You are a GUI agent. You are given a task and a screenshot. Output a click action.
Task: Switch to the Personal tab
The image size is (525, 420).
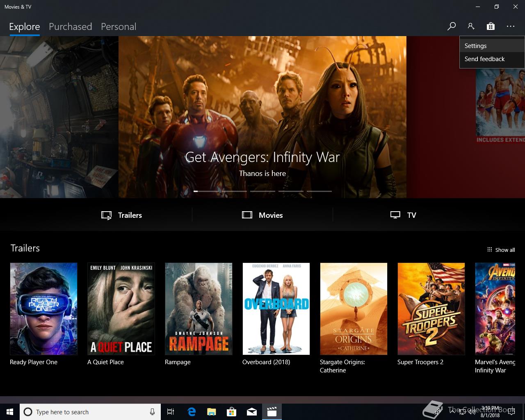click(x=119, y=27)
